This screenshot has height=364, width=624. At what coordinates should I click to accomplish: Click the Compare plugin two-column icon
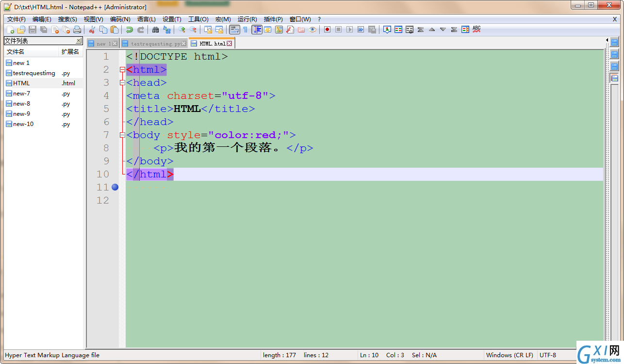point(398,30)
